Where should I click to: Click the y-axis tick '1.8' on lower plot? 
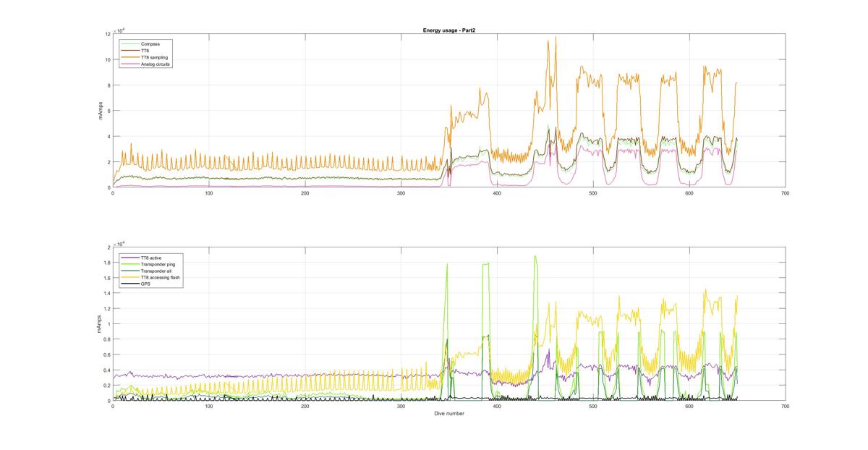tap(107, 263)
